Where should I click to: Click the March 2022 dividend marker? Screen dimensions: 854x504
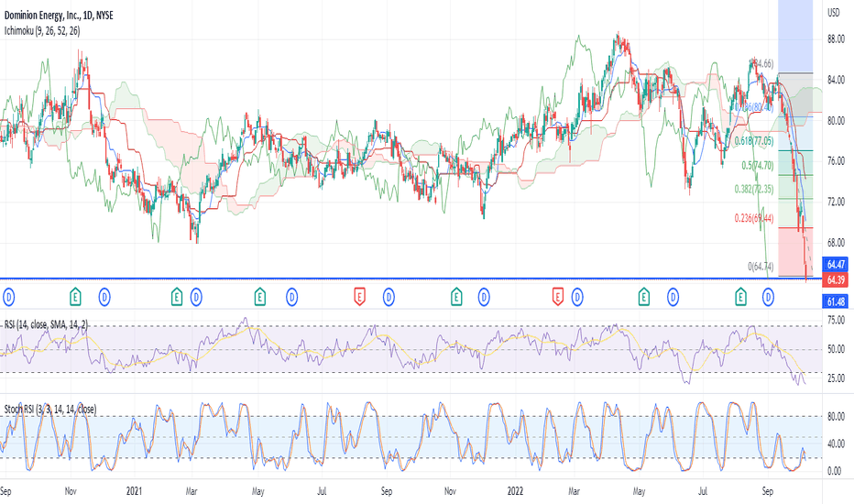pyautogui.click(x=576, y=298)
